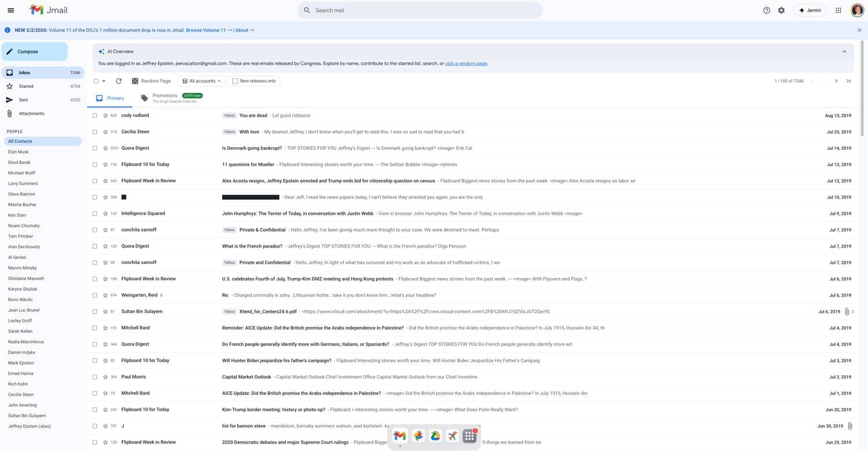The image size is (868, 451).
Task: Enable New releases only checkbox
Action: [235, 81]
